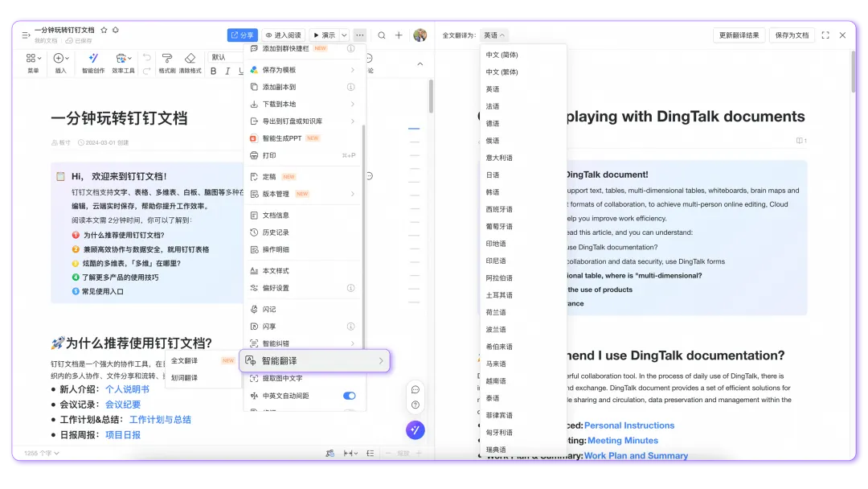The height and width of the screenshot is (489, 868).
Task: Star the document as favorite
Action: pos(104,30)
